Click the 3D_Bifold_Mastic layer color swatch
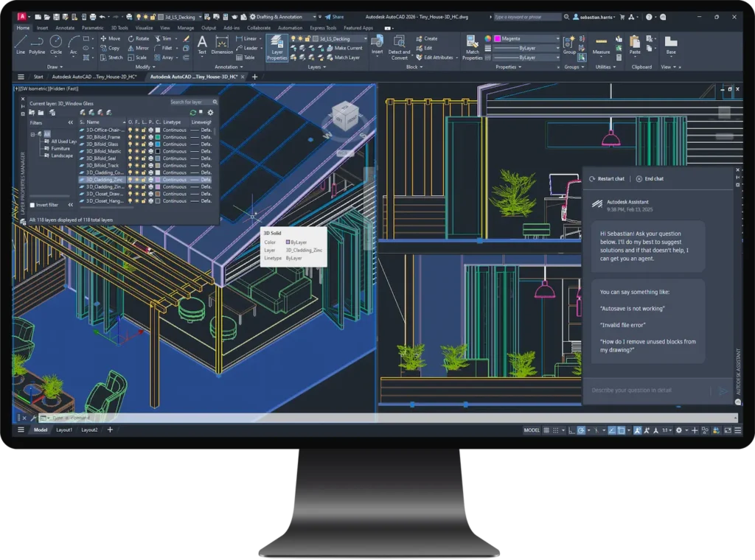755x560 pixels. (157, 151)
